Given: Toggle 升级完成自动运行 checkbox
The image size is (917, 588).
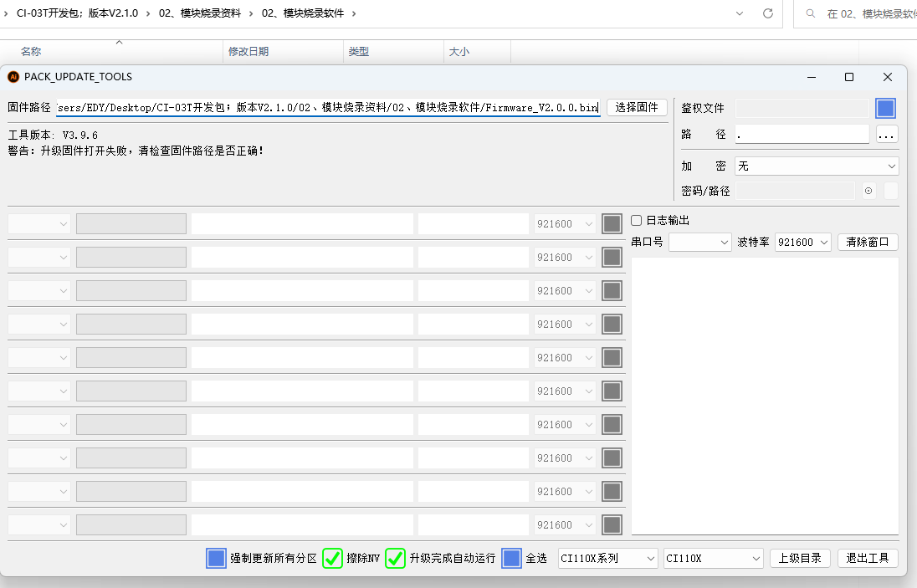Looking at the screenshot, I should [396, 558].
